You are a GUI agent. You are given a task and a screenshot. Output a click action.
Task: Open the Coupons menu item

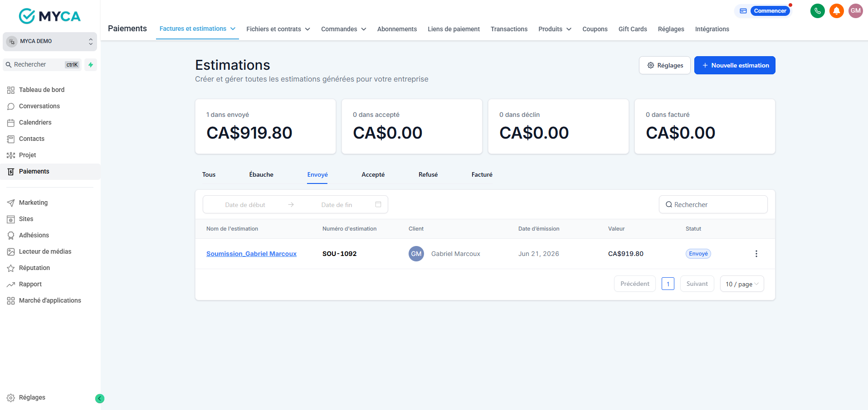point(595,29)
